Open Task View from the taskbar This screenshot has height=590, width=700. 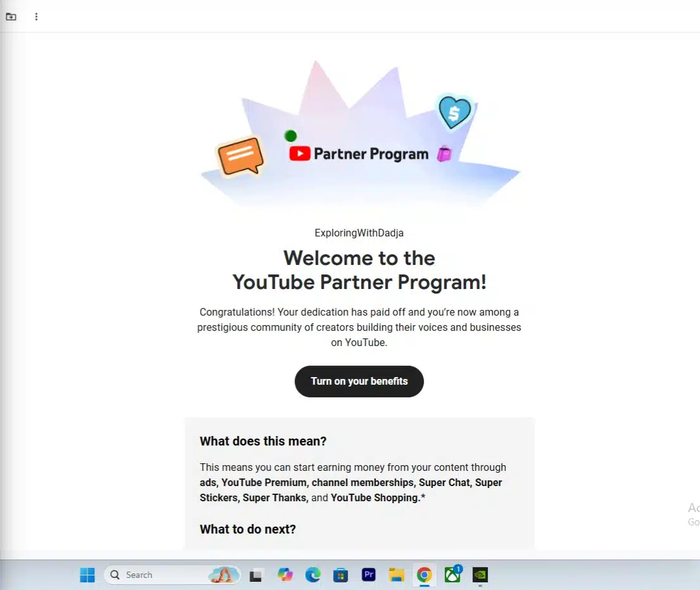(x=256, y=575)
